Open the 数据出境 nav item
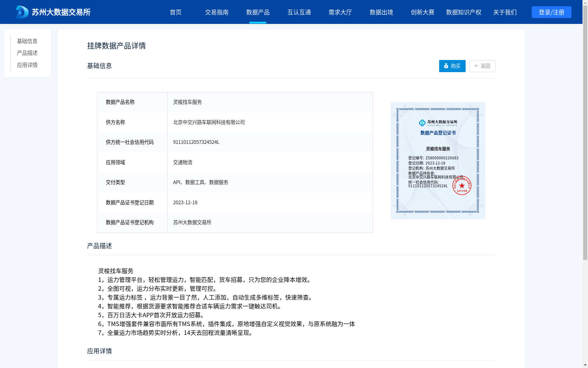Image resolution: width=588 pixels, height=368 pixels. pyautogui.click(x=381, y=12)
